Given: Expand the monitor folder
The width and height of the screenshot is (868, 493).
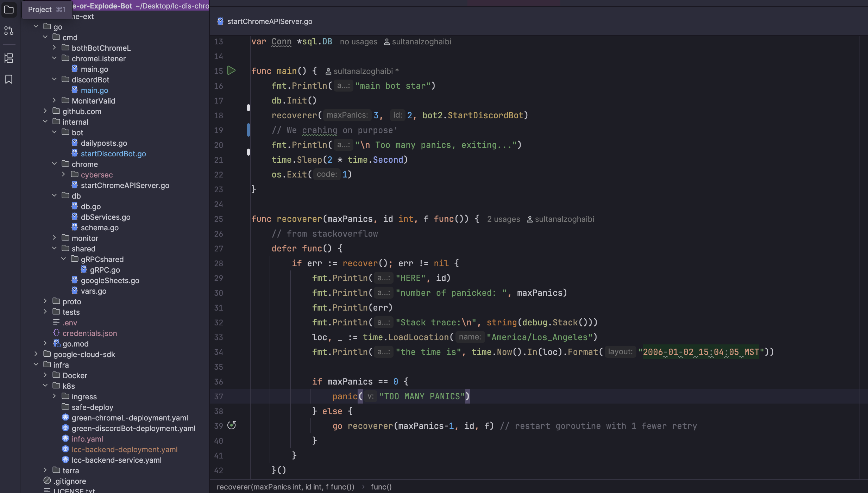Looking at the screenshot, I should tap(54, 238).
